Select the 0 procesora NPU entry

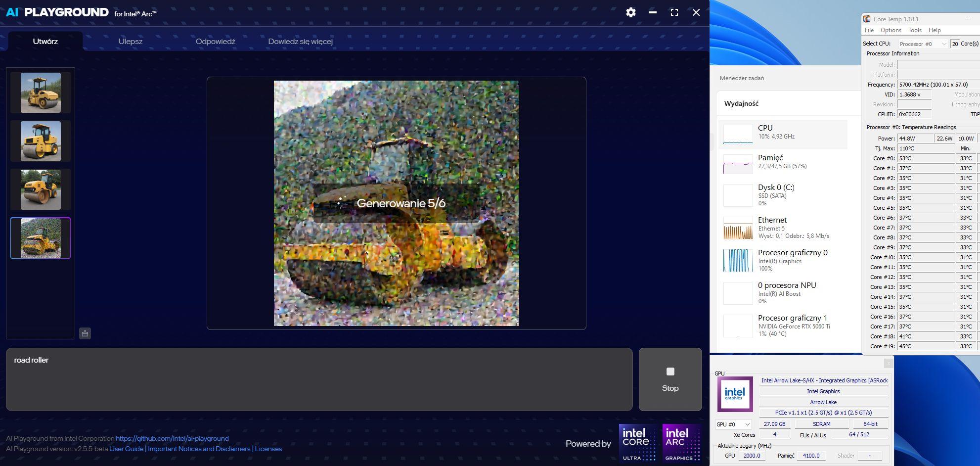[x=783, y=293]
